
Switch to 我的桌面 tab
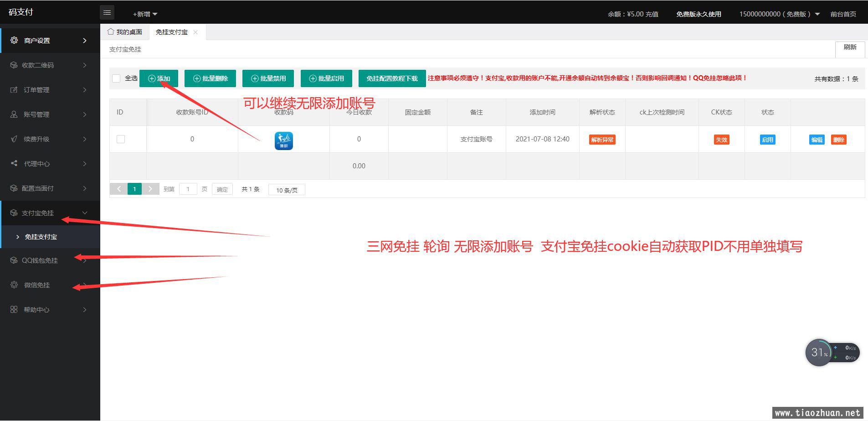125,32
